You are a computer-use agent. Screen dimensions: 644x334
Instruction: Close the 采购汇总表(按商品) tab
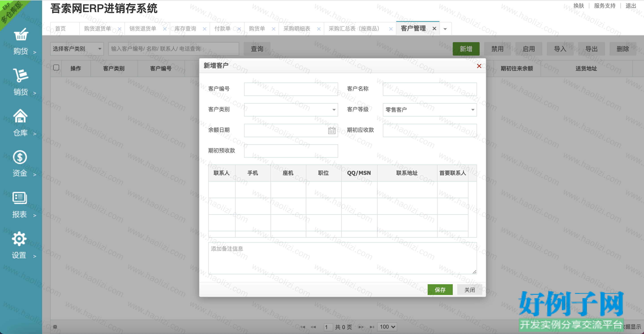coord(391,29)
